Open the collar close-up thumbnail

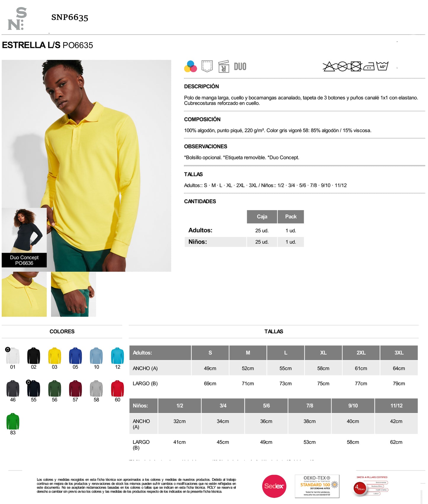[24, 294]
